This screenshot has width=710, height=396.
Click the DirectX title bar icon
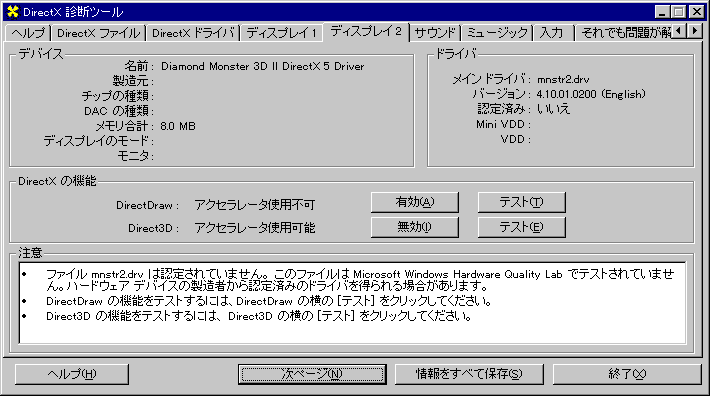tap(13, 11)
